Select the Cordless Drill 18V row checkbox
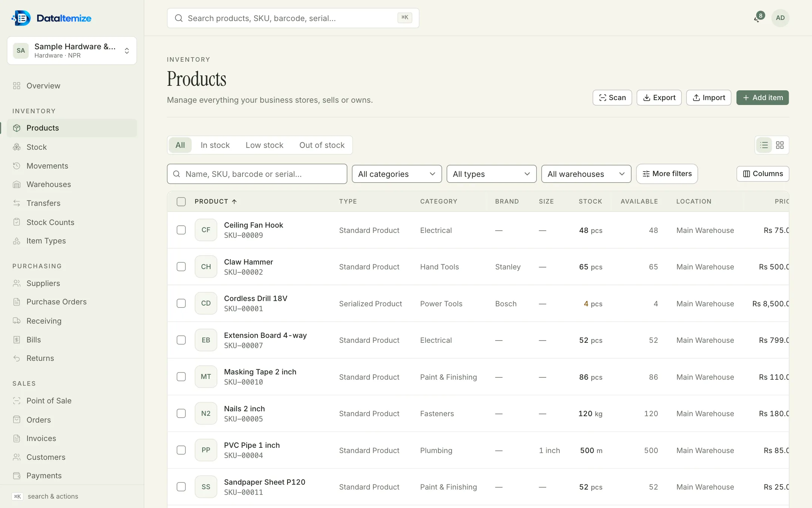812x508 pixels. (x=181, y=303)
